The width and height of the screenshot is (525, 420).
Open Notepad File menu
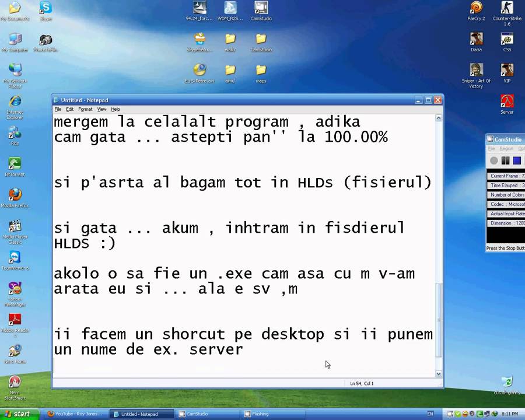click(x=58, y=109)
